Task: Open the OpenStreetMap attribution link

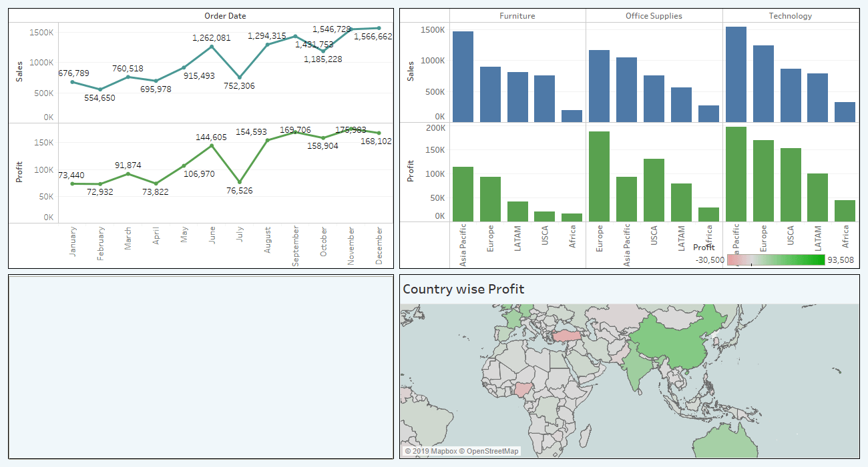Action: tap(491, 451)
